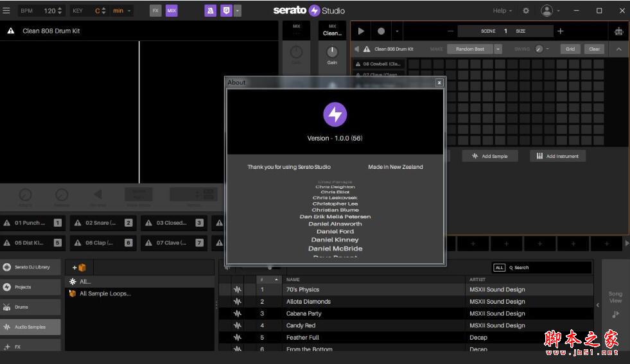Adjust the Gain knob in mix channel
630x364 pixels.
[332, 52]
